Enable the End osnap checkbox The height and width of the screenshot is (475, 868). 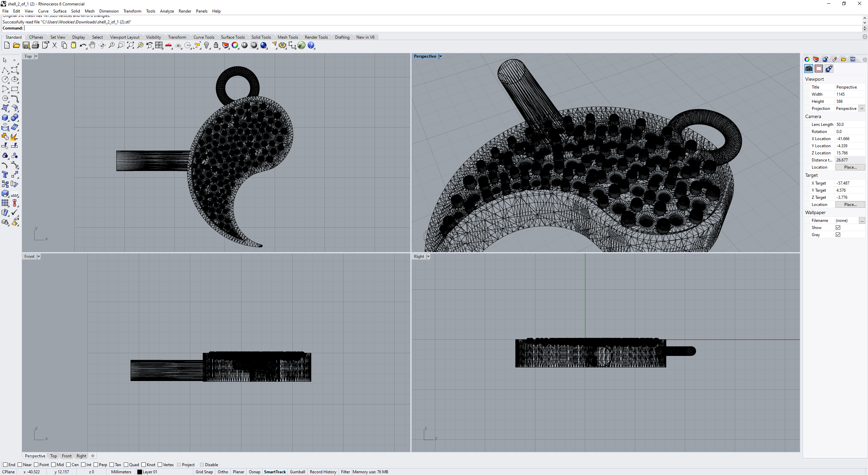(x=5, y=465)
